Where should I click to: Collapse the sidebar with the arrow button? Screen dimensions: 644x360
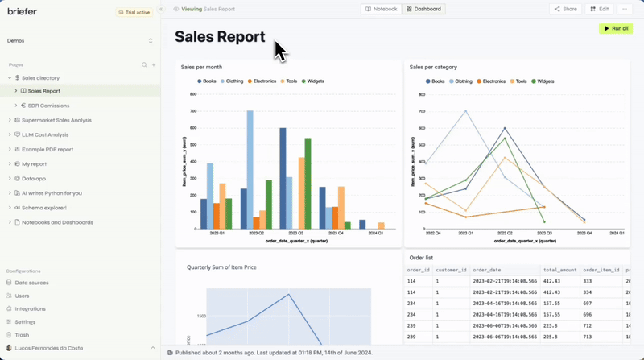[x=161, y=9]
